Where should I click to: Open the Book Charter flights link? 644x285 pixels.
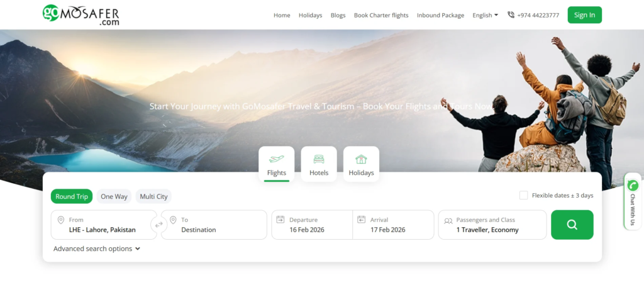(380, 15)
